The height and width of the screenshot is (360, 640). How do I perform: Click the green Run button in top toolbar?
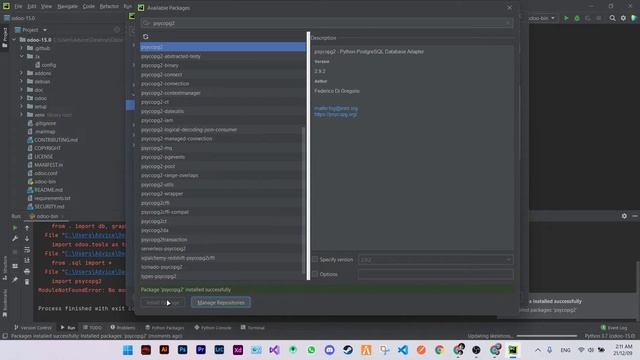click(x=566, y=18)
